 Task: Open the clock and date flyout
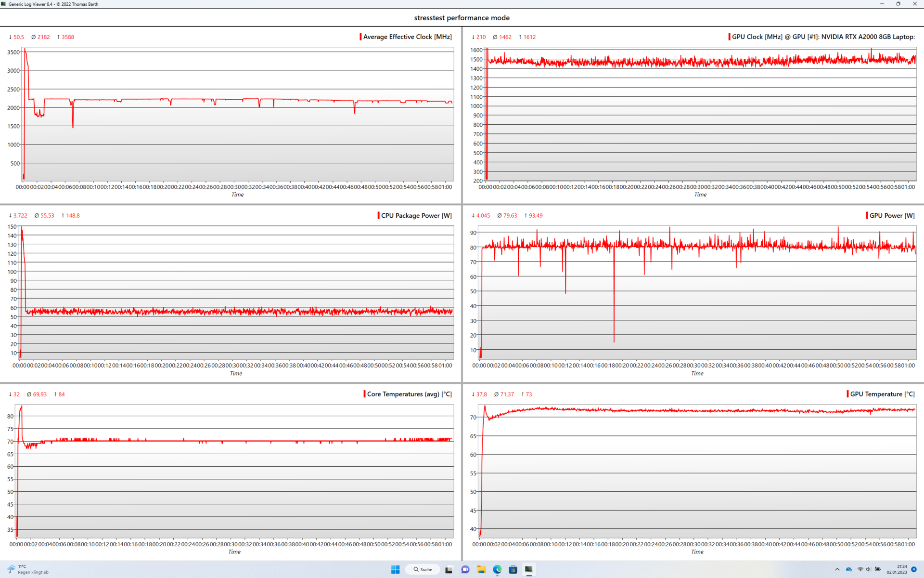pyautogui.click(x=897, y=569)
